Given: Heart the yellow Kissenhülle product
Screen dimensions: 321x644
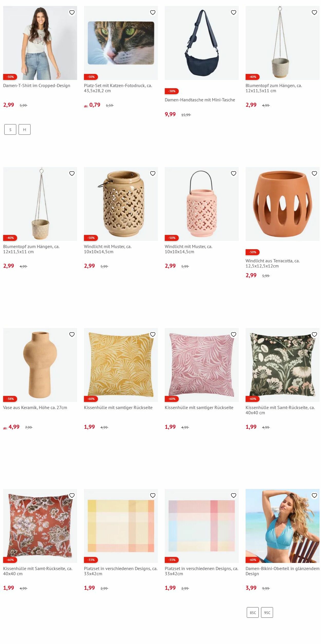Looking at the screenshot, I should point(153,334).
